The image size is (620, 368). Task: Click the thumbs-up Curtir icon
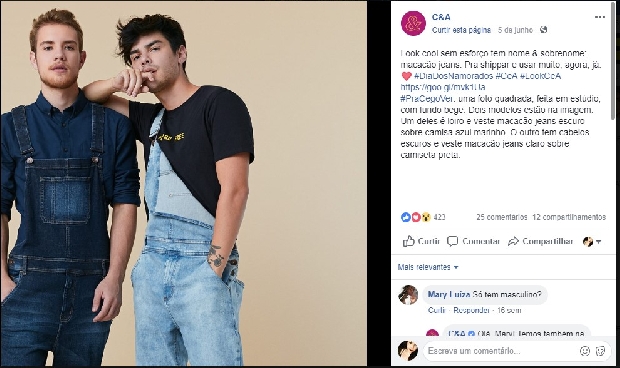point(408,241)
